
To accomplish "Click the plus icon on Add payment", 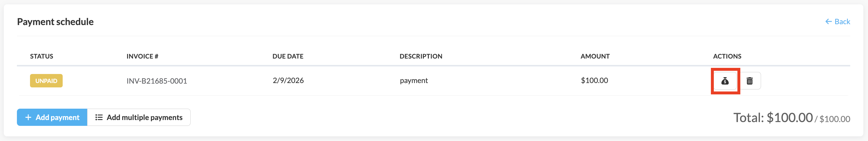I will tap(28, 117).
